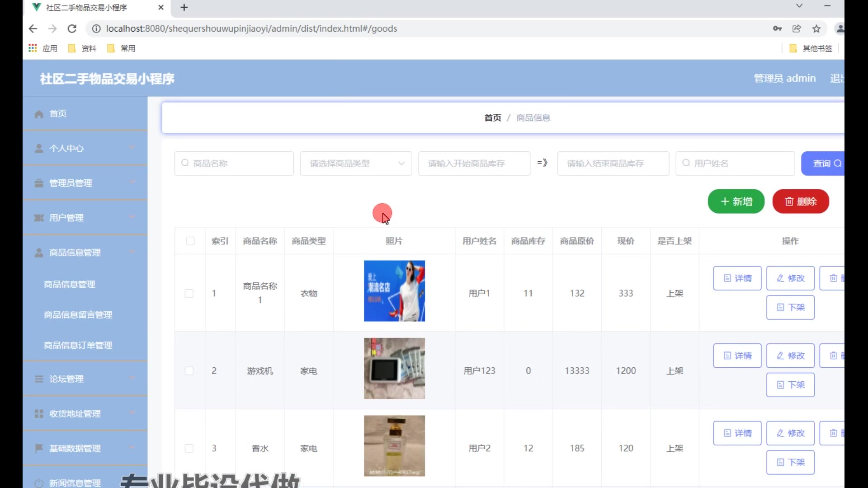Image resolution: width=868 pixels, height=488 pixels.
Task: Click the 请输入结束商品库存 input field
Action: pos(613,163)
